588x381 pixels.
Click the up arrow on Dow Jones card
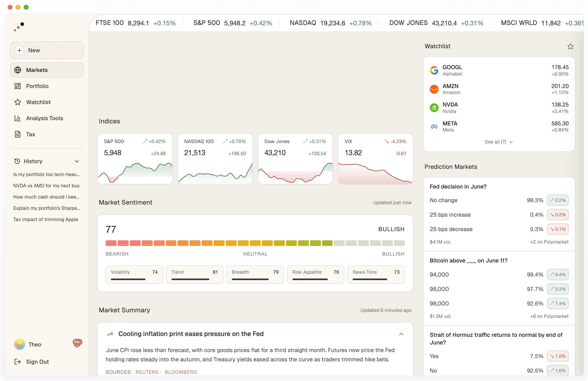[305, 141]
